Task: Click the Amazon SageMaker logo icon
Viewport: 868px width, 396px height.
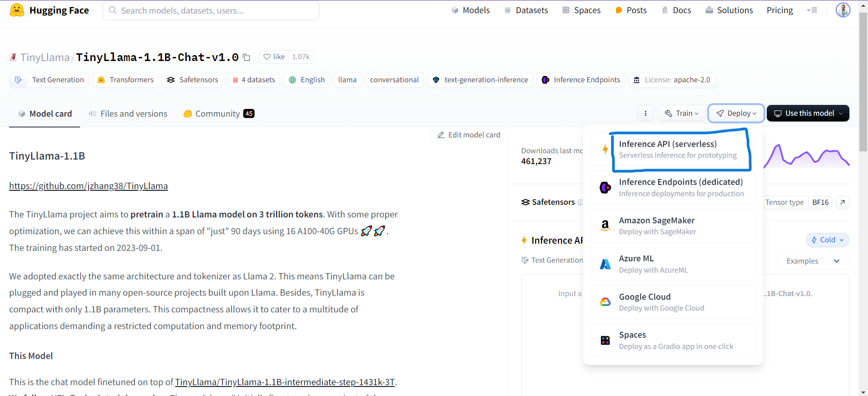Action: click(x=605, y=225)
